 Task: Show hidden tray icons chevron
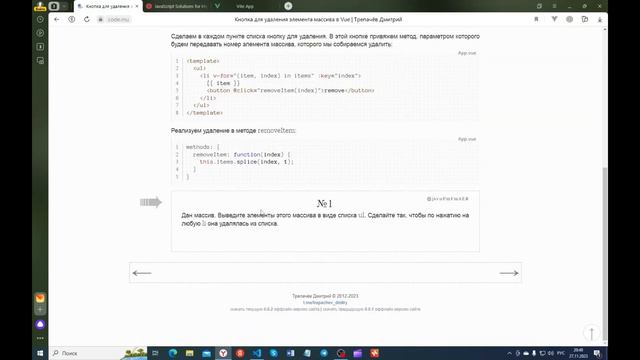tap(509, 353)
